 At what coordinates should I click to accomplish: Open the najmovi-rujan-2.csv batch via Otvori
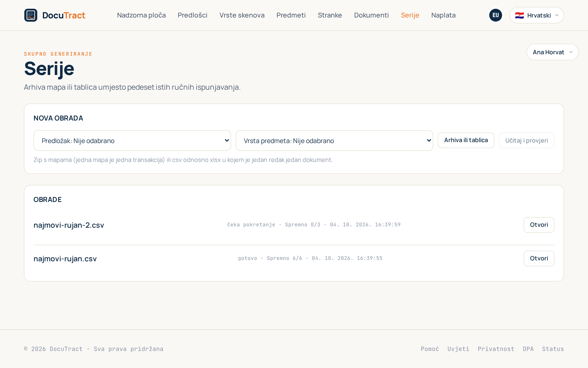[539, 225]
